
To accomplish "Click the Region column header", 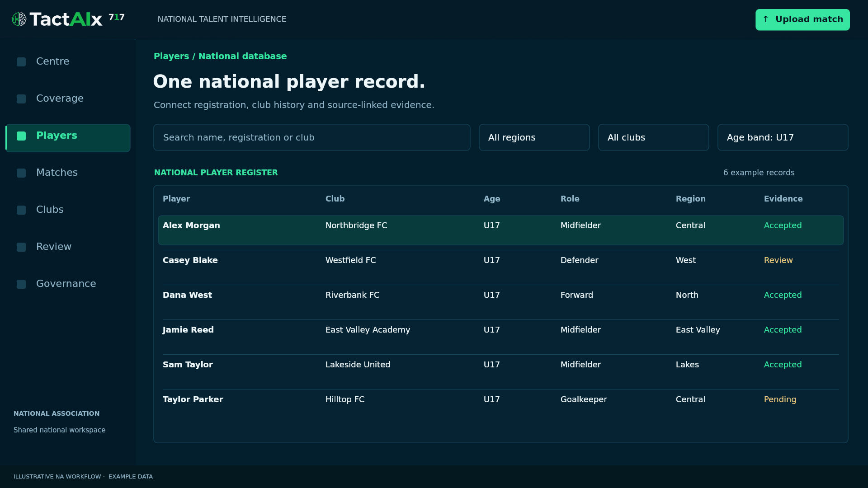I will tap(690, 199).
